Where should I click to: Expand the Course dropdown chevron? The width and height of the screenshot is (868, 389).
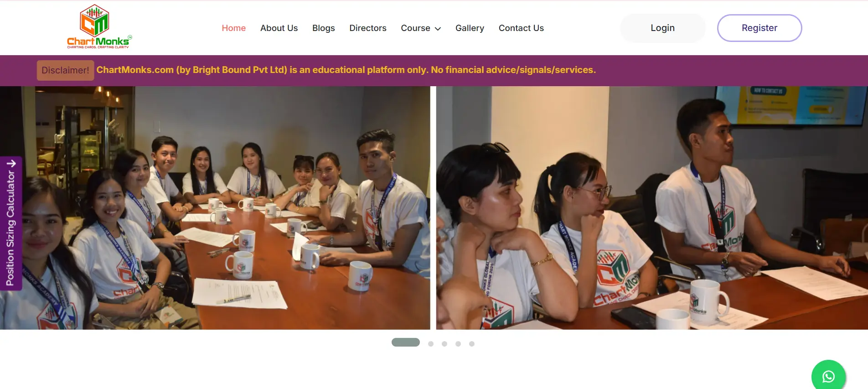tap(438, 29)
